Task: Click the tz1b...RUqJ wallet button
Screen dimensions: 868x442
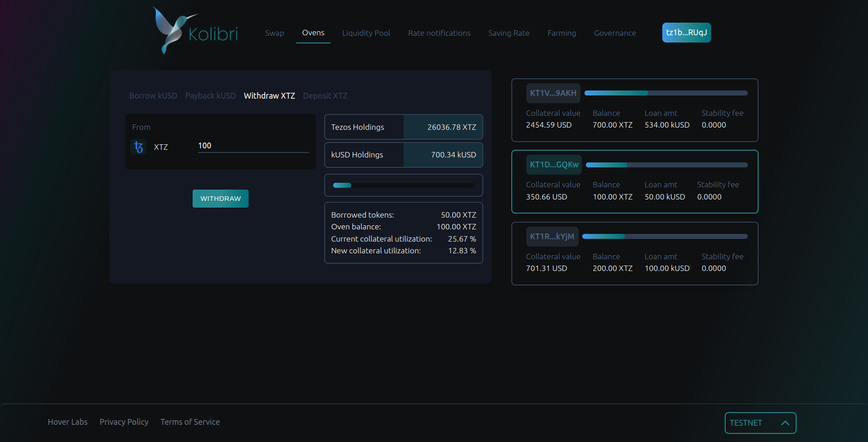Action: click(x=686, y=33)
